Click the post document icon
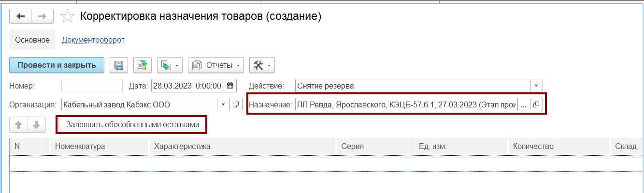 coord(143,65)
